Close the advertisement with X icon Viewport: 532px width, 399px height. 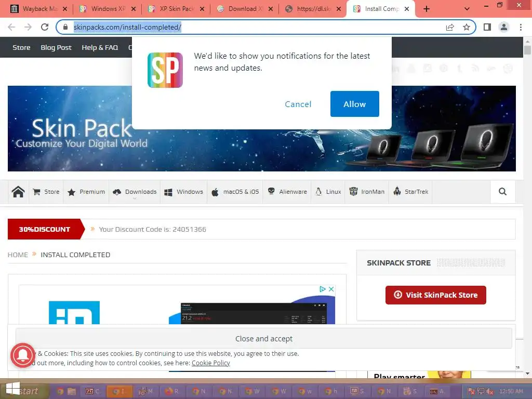[x=331, y=289]
